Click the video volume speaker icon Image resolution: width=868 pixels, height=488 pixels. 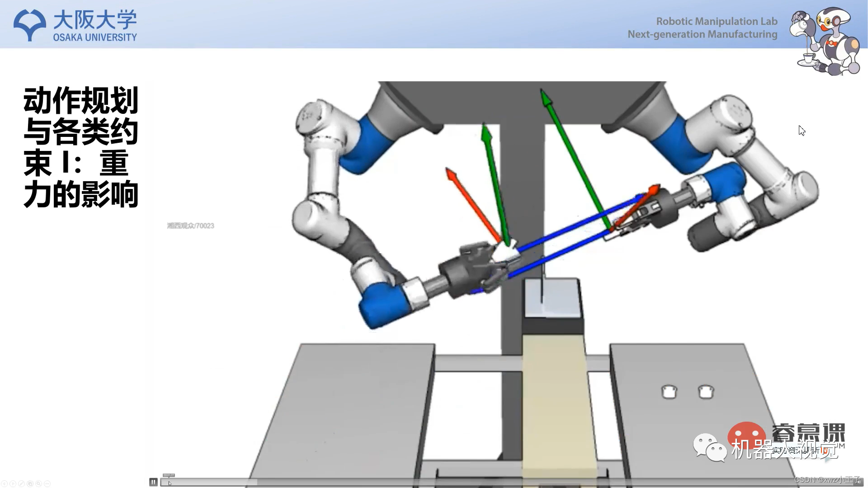coord(859,482)
